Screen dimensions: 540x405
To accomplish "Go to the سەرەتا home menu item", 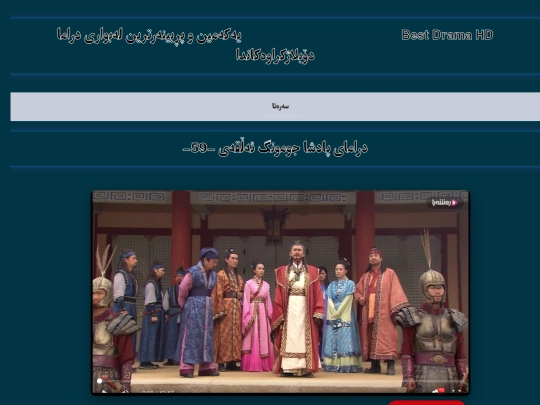I will click(x=280, y=106).
